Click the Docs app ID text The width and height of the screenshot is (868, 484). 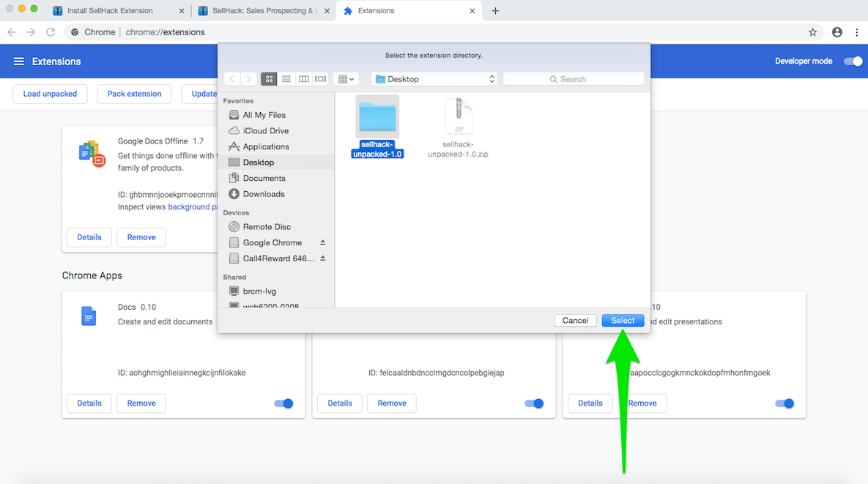[182, 373]
